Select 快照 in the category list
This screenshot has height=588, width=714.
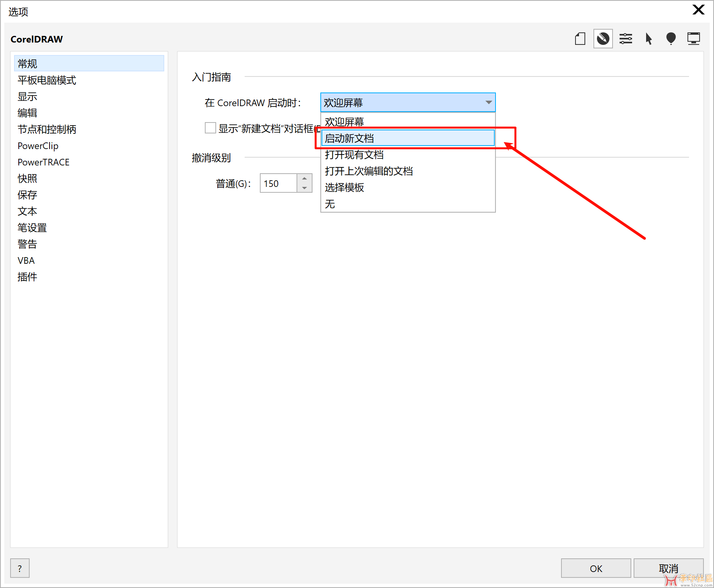89,178
